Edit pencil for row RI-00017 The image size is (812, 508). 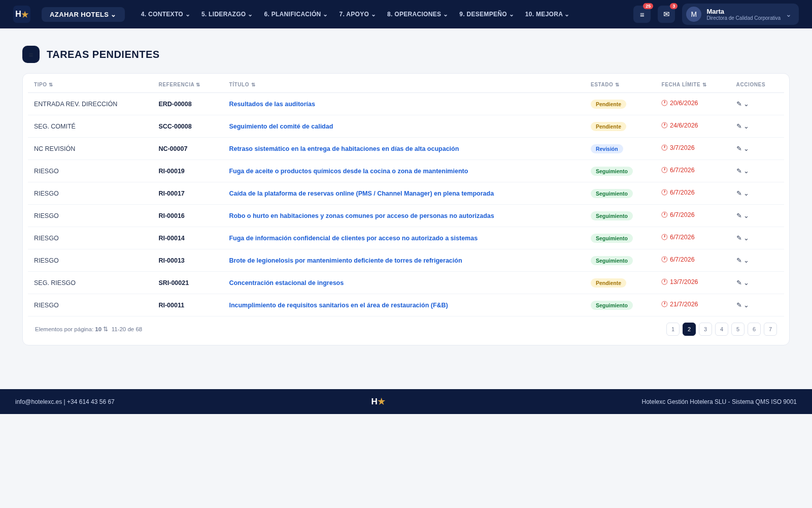tap(739, 194)
